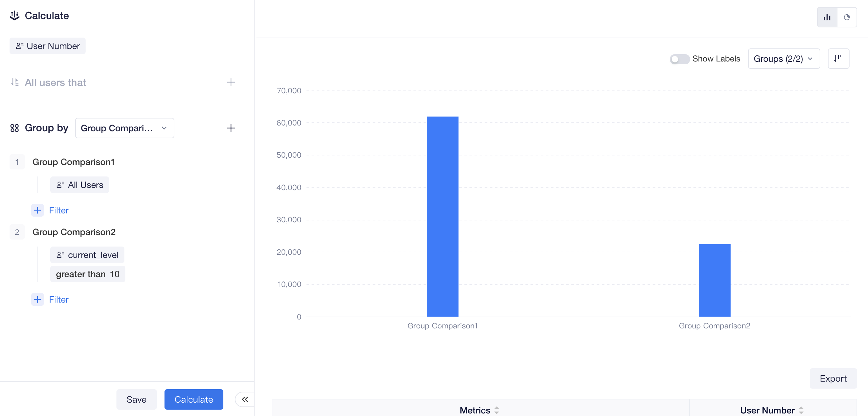The height and width of the screenshot is (416, 868).
Task: Switch to pie chart view
Action: click(x=847, y=17)
